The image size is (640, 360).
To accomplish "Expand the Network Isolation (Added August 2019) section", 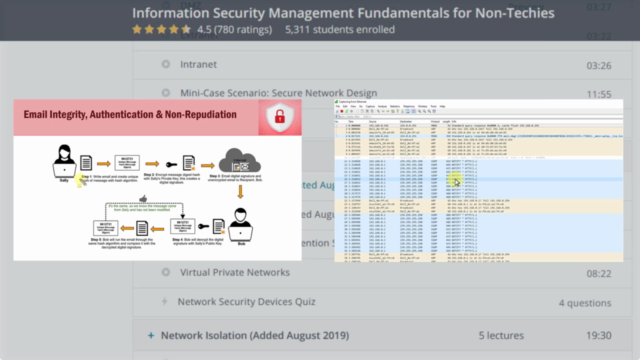I will tap(151, 336).
